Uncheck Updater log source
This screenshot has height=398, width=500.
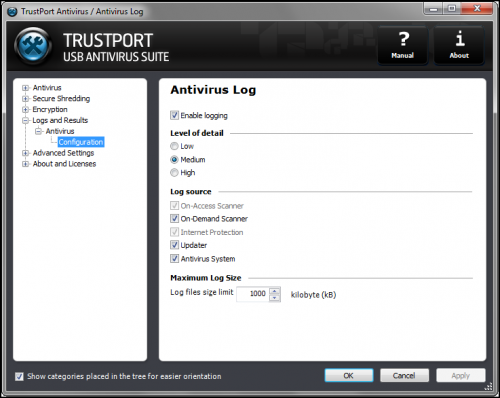[174, 245]
